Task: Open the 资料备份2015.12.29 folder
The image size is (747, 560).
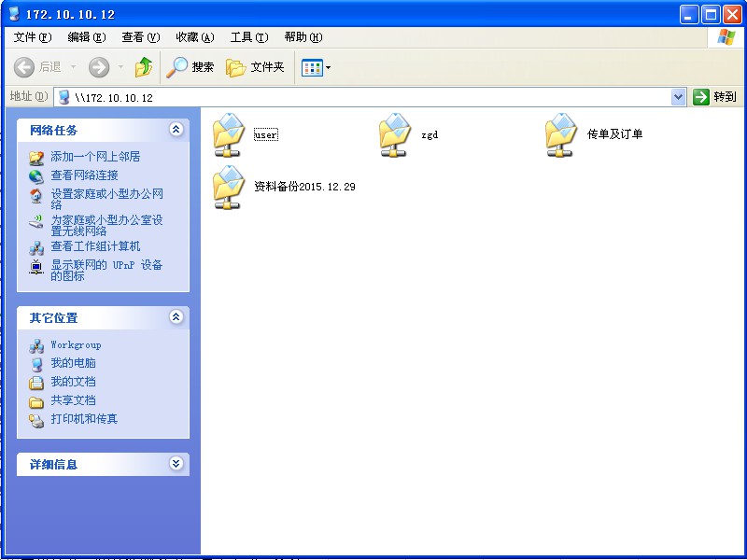Action: pos(229,187)
